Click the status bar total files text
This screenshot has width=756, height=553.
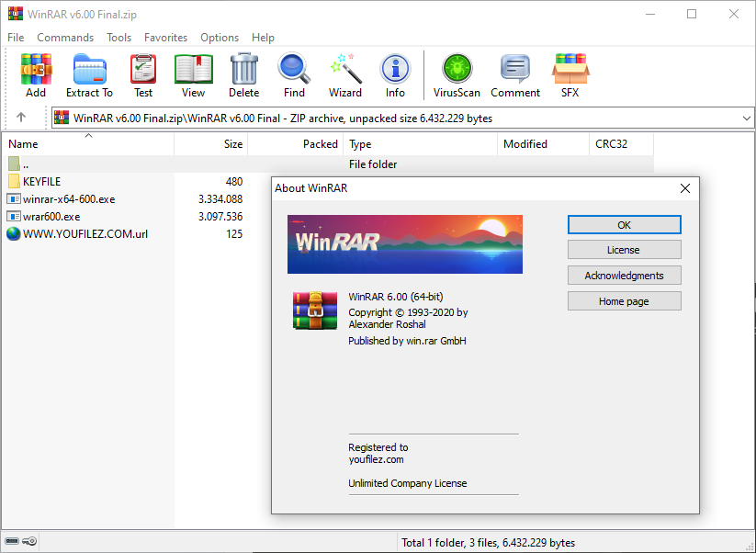click(x=488, y=542)
